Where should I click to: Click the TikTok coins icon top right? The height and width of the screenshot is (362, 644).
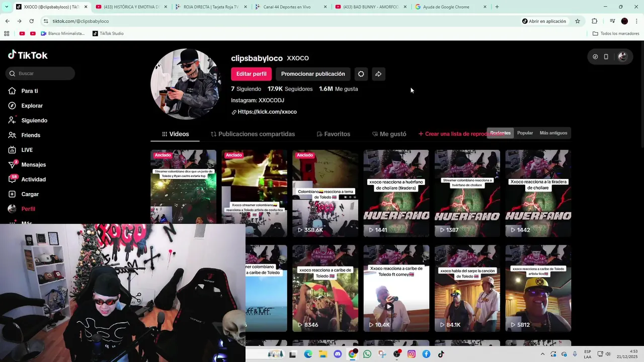(595, 57)
